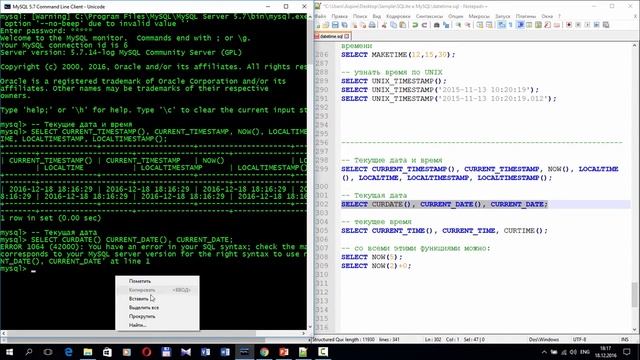640x360 pixels.
Task: Toggle Word Wrap icon in Notepad++ toolbar
Action: click(x=501, y=25)
